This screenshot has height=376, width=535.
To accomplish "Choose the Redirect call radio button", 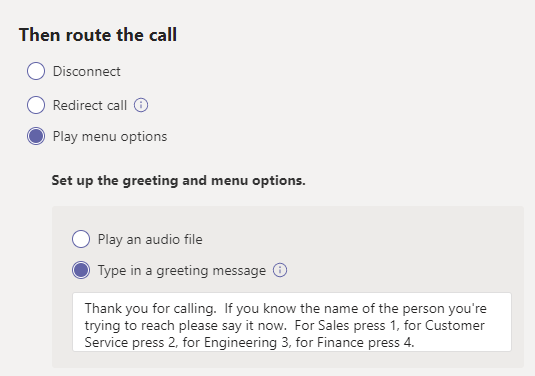I will click(36, 105).
